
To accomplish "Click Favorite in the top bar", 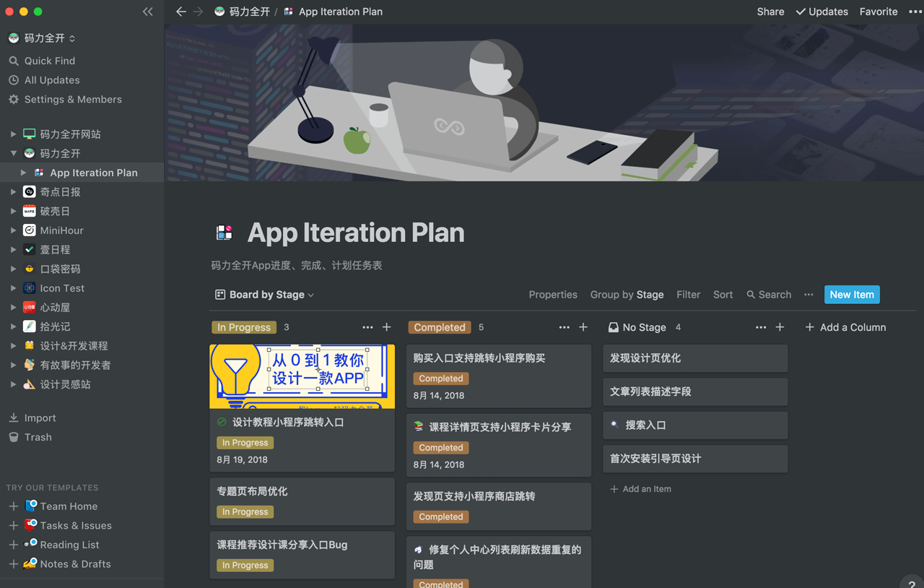I will [879, 12].
